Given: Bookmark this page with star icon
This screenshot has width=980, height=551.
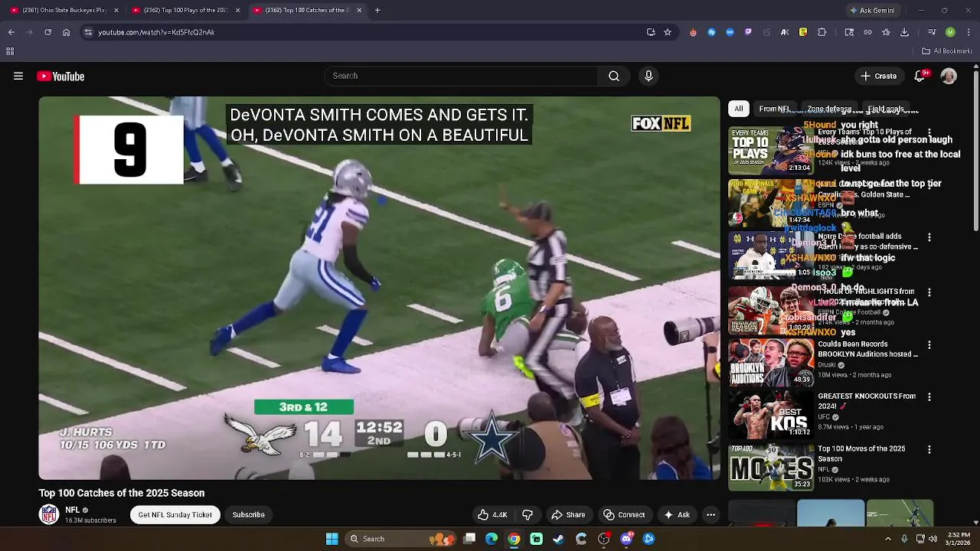Looking at the screenshot, I should [x=668, y=32].
